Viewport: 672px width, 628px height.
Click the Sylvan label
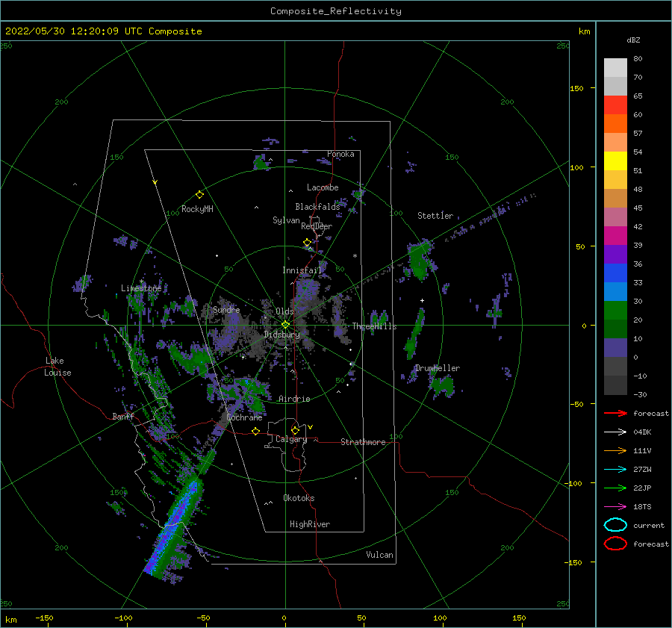286,220
